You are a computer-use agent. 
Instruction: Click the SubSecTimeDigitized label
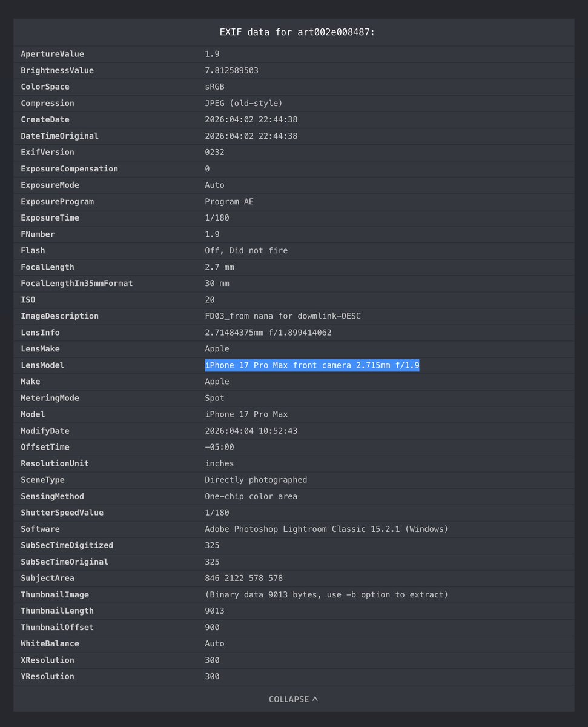tap(67, 545)
